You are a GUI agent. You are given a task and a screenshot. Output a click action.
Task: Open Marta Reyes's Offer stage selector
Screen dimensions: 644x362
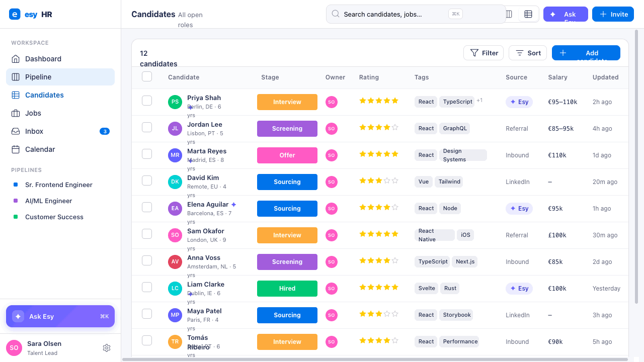point(287,155)
